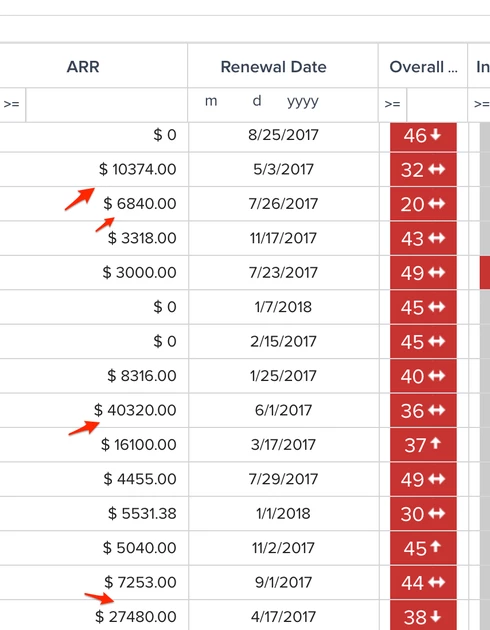Click the score 38 down-trend badge
The image size is (490, 630).
point(423,616)
